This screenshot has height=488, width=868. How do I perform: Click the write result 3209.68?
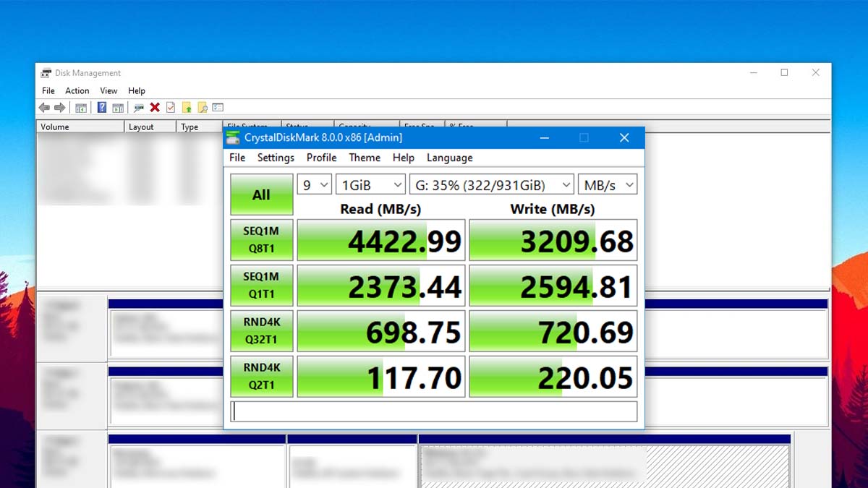553,240
